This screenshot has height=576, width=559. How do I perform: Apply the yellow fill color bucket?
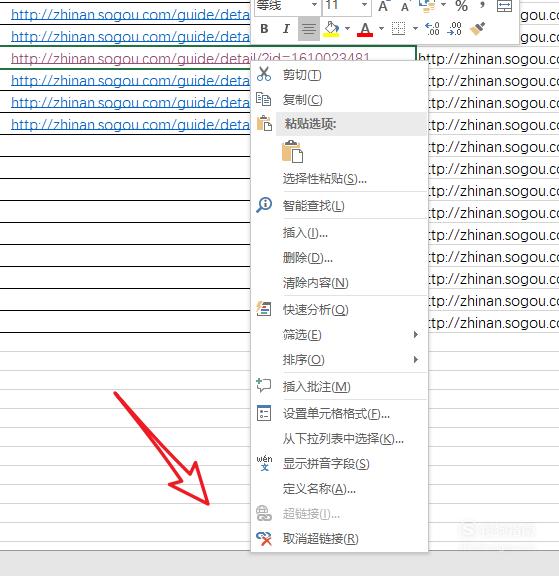tap(331, 29)
